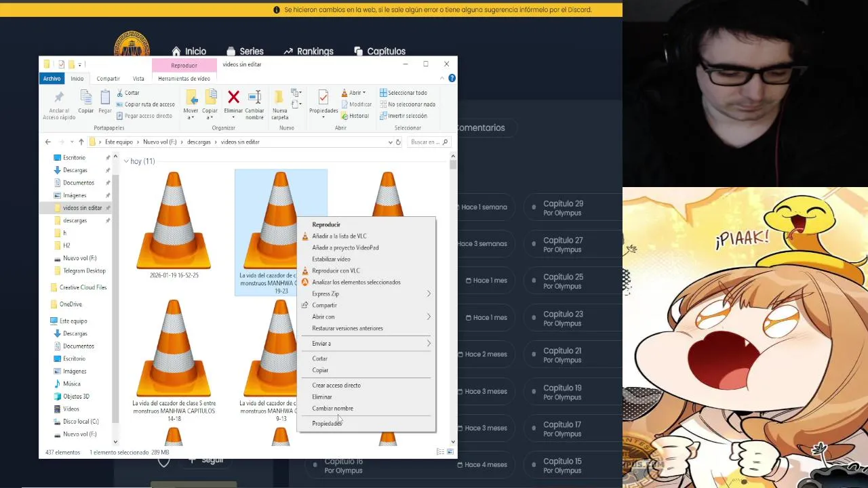Open Capítulo 29 on the website
The width and height of the screenshot is (868, 488).
click(563, 203)
